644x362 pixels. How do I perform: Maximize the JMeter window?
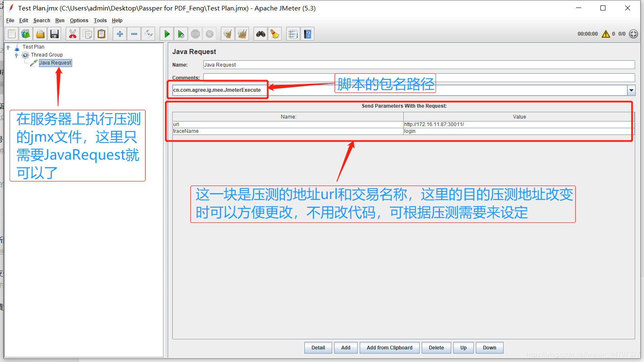(603, 8)
